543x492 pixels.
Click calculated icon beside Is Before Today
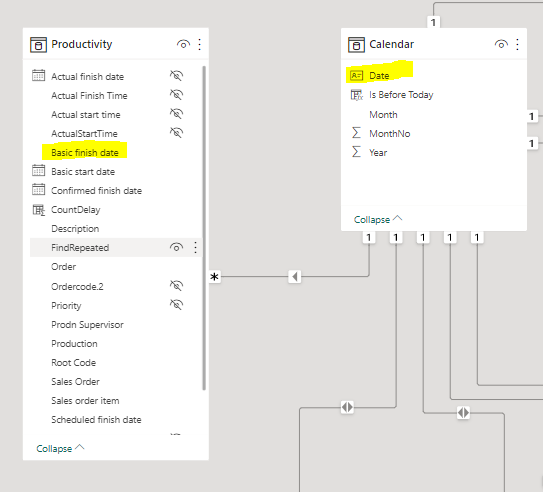click(357, 95)
